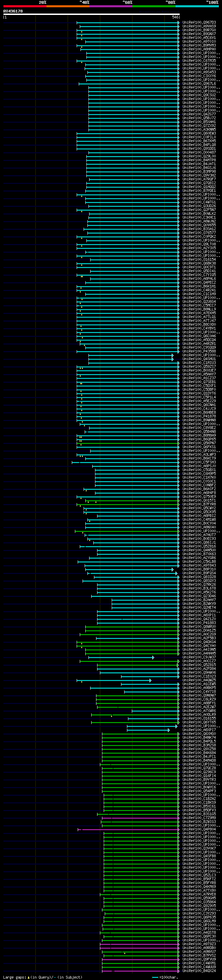
Task: Select the UniRef100_A7XWR6 label
Action: 199,711
